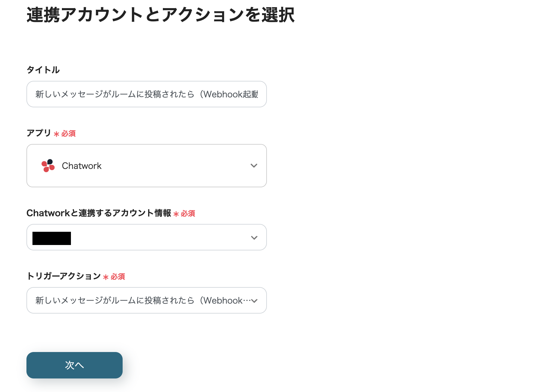This screenshot has height=392, width=559.
Task: Open the アプリ dropdown showing Chatwork
Action: point(146,166)
